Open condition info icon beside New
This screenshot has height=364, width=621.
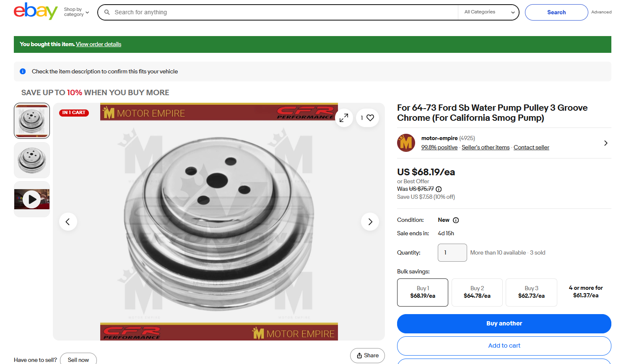tap(456, 220)
